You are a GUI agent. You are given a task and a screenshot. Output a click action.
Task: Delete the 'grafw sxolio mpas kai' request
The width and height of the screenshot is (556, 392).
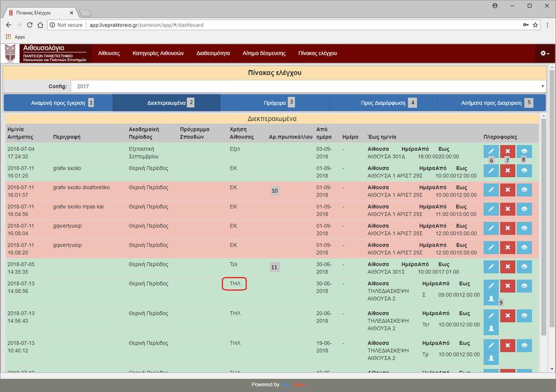(x=508, y=209)
